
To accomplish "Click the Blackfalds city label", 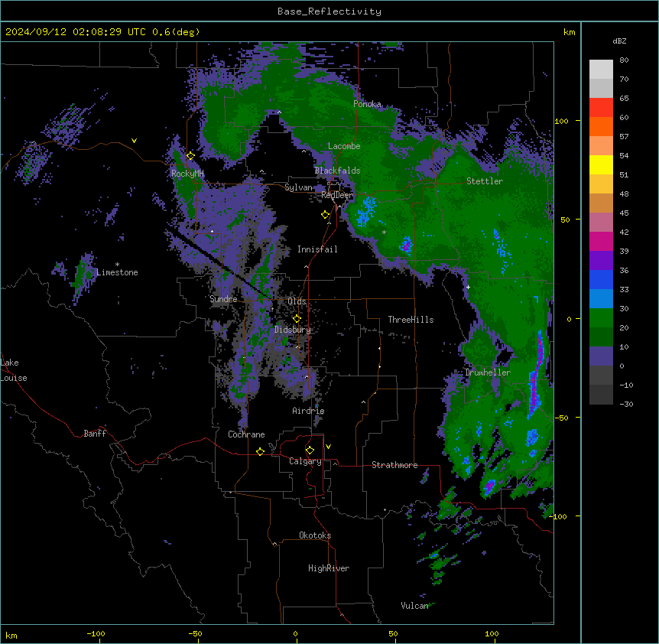I will point(337,171).
